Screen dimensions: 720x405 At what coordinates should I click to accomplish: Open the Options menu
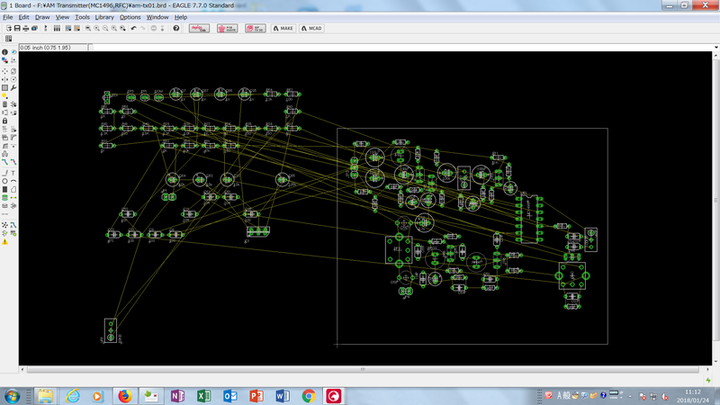pyautogui.click(x=130, y=17)
